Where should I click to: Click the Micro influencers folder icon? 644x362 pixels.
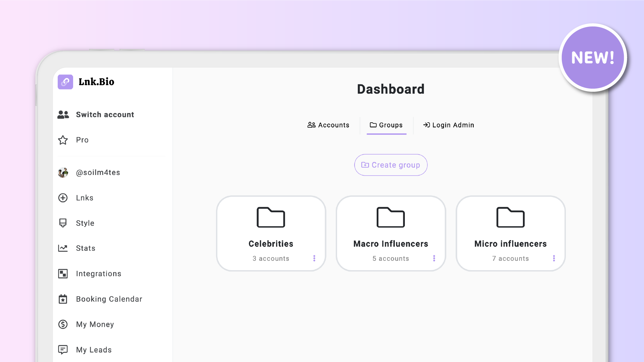(511, 217)
